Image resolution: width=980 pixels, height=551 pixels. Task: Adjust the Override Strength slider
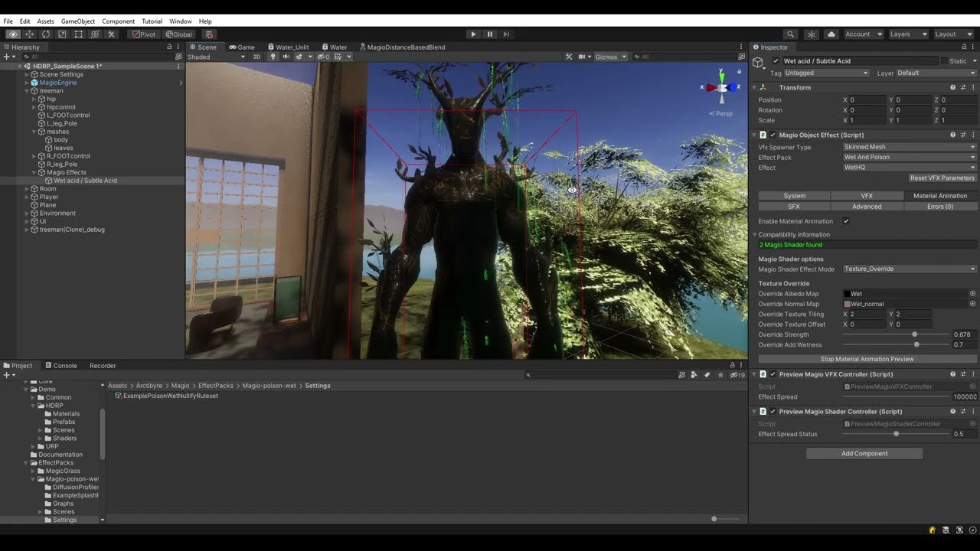pos(895,334)
